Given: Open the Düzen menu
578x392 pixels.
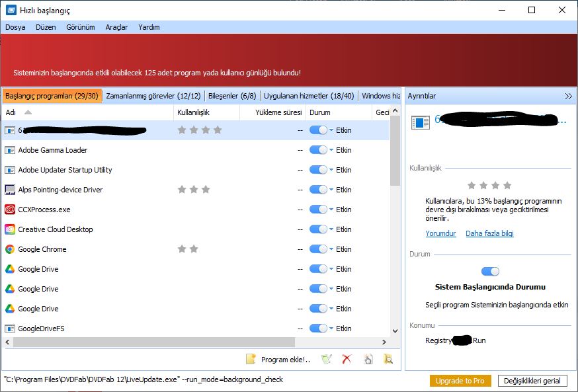Looking at the screenshot, I should tap(46, 27).
